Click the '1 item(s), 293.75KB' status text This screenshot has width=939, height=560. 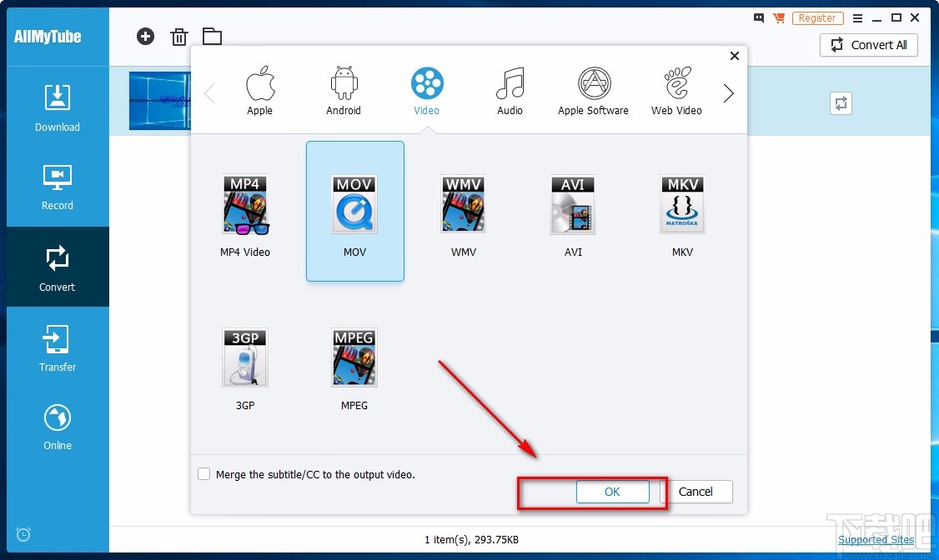tap(471, 540)
